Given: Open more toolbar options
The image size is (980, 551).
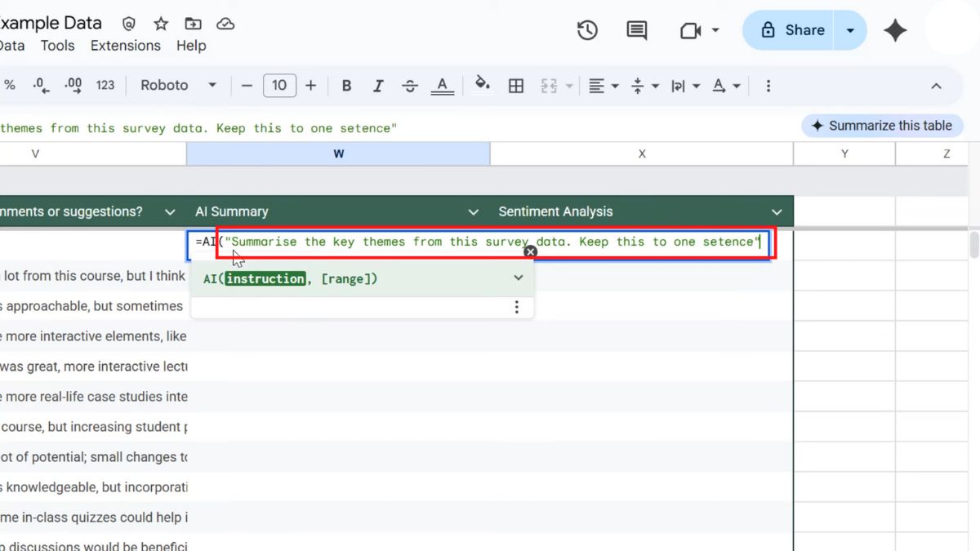Looking at the screenshot, I should point(768,86).
